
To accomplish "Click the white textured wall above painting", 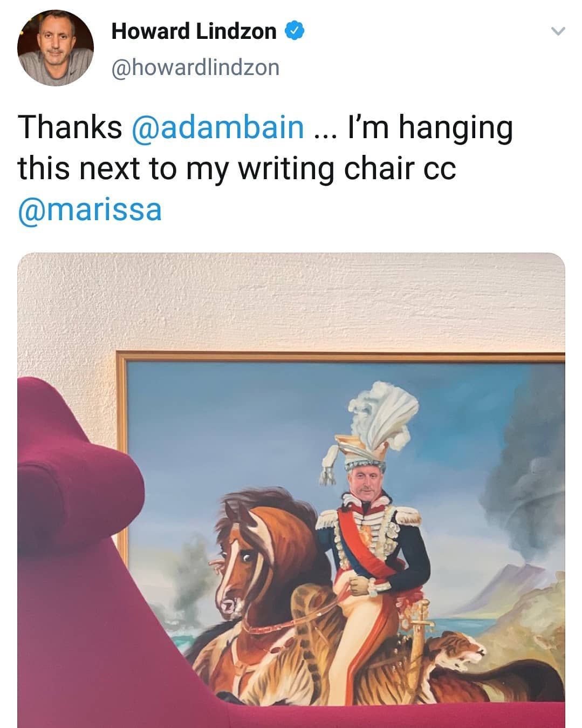I will [x=291, y=302].
